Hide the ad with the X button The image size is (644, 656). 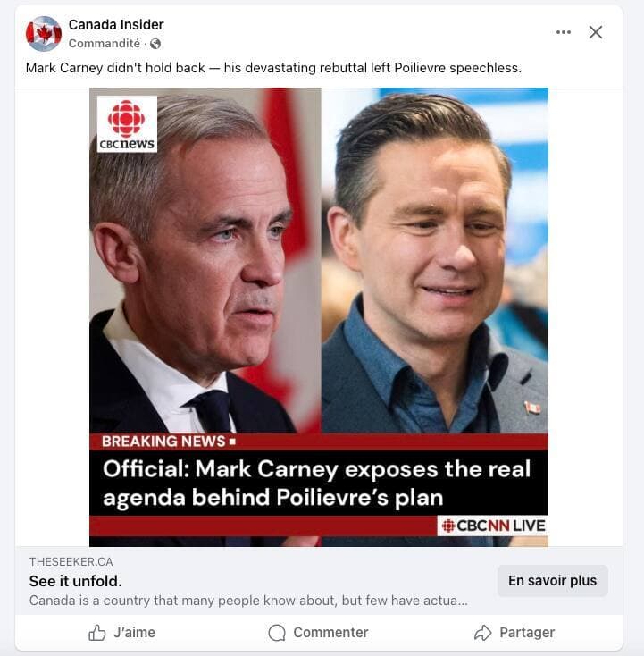point(596,32)
